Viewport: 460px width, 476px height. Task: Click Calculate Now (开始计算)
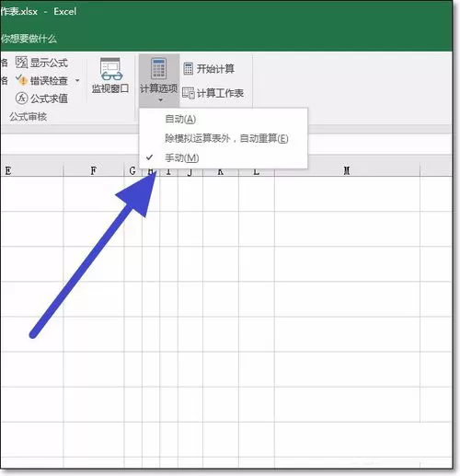(x=209, y=69)
